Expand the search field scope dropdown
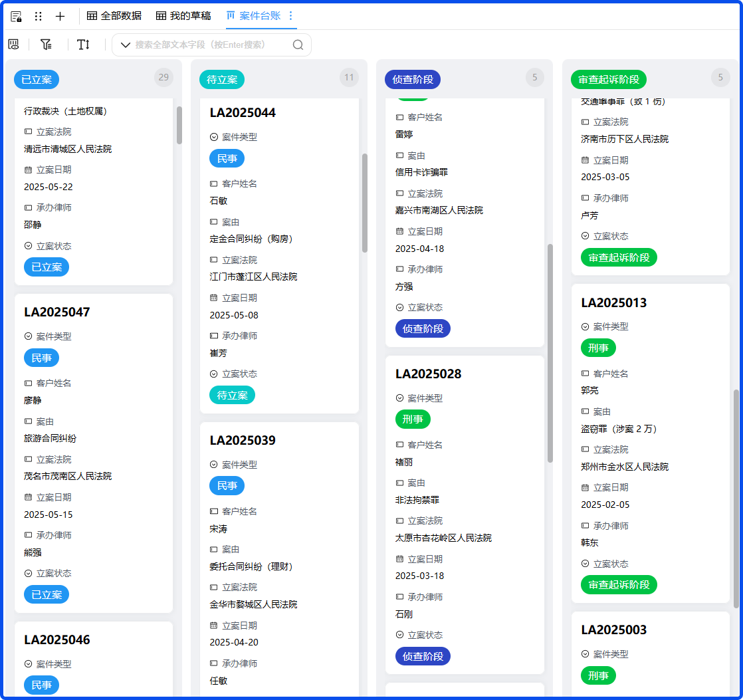 click(125, 45)
